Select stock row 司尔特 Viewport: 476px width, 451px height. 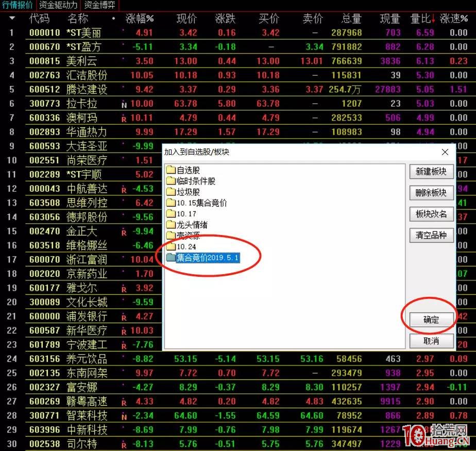pos(238,444)
